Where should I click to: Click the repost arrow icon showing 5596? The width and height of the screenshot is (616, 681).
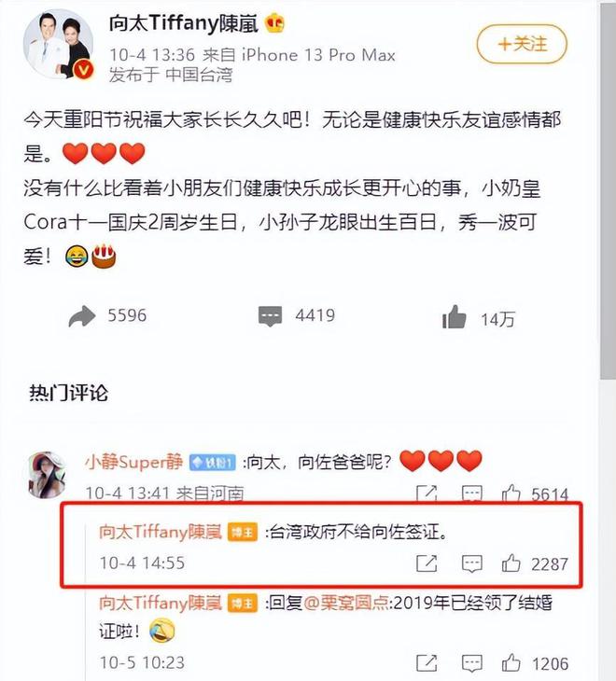82,315
